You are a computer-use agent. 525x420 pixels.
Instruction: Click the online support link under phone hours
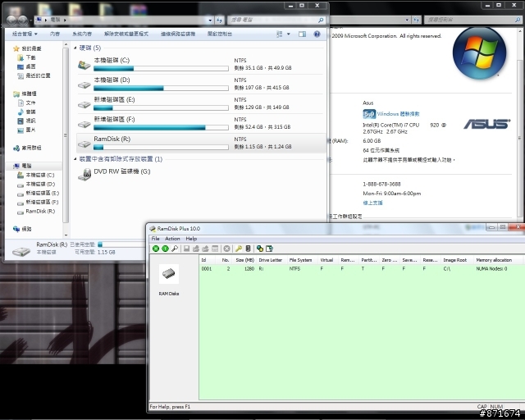(372, 203)
